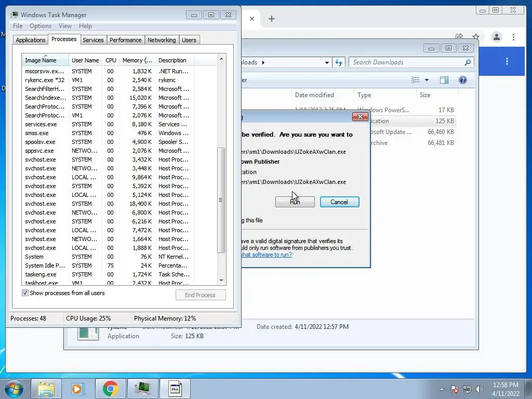532x399 pixels.
Task: Close the current Chrome tab
Action: click(252, 19)
